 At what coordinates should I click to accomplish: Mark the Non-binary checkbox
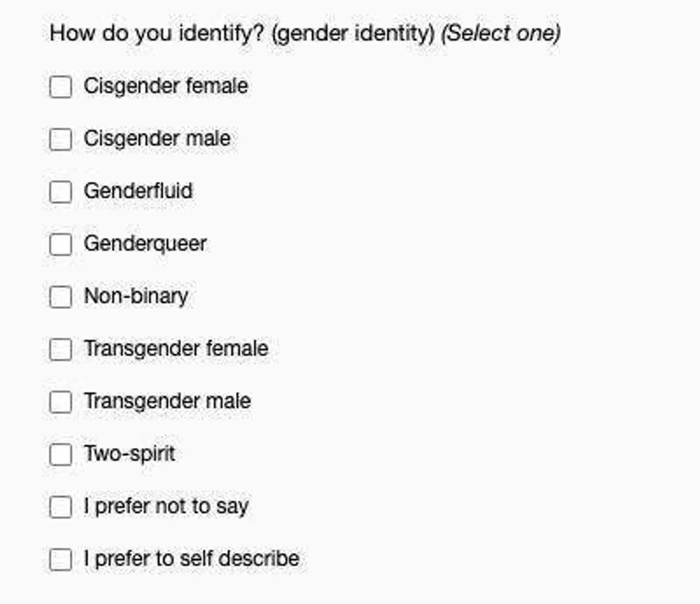[61, 297]
